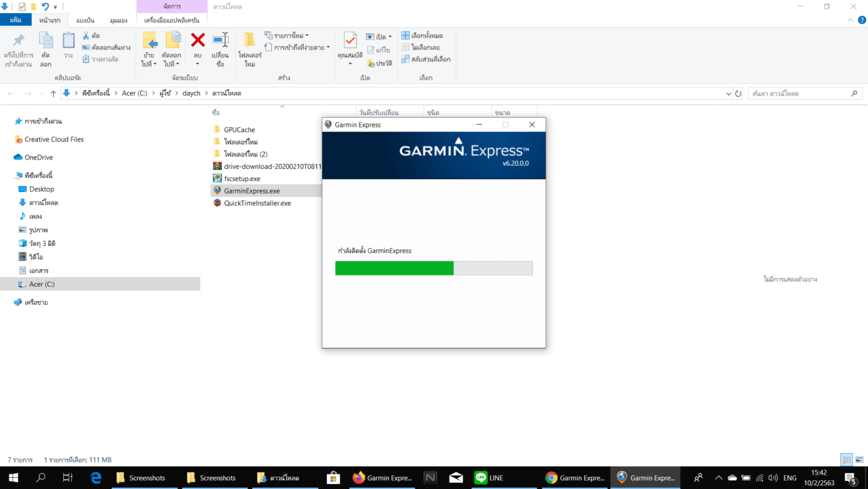Screen dimensions: 868x489
Task: Click properties checkmark in quick access toolbar
Action: [22, 7]
